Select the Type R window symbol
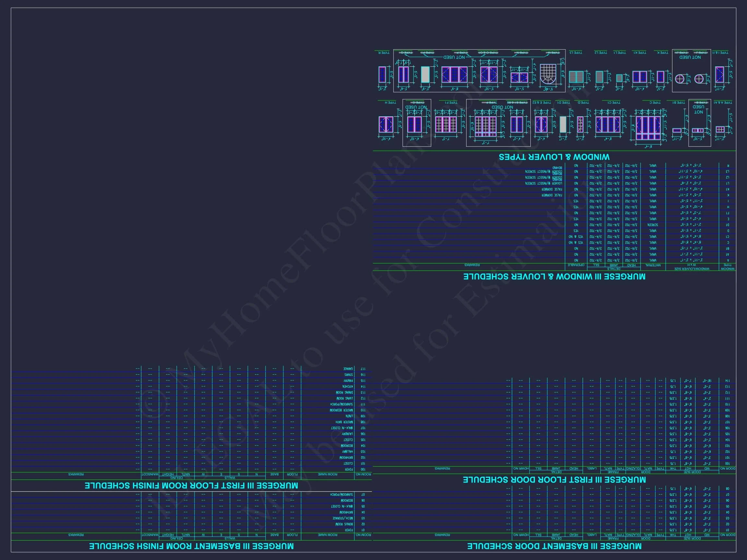 pos(382,75)
